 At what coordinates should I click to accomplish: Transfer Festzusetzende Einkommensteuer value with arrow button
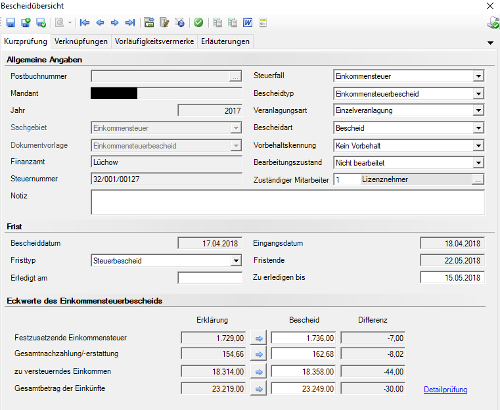coord(259,338)
